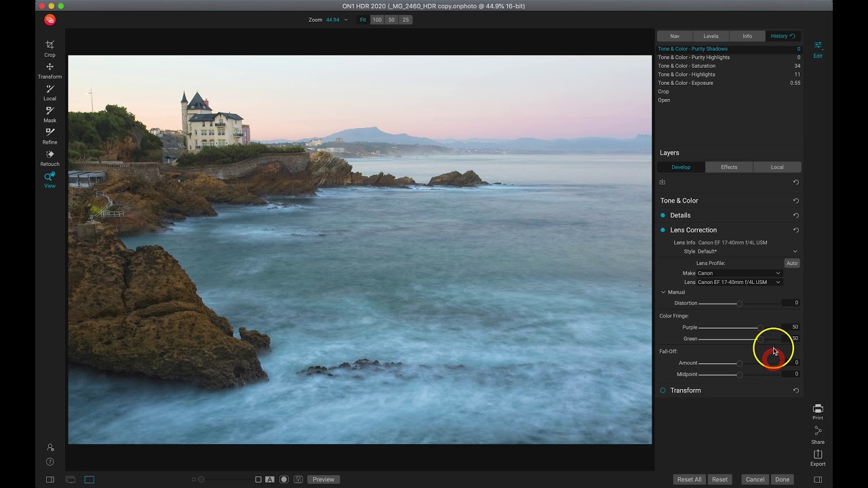Reset the Transform pane
Viewport: 868px width, 488px height.
(796, 390)
